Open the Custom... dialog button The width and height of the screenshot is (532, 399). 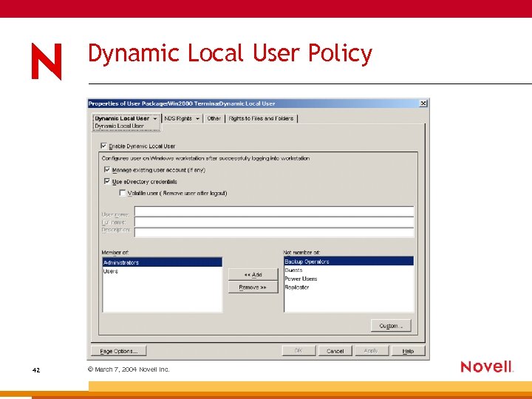point(391,326)
